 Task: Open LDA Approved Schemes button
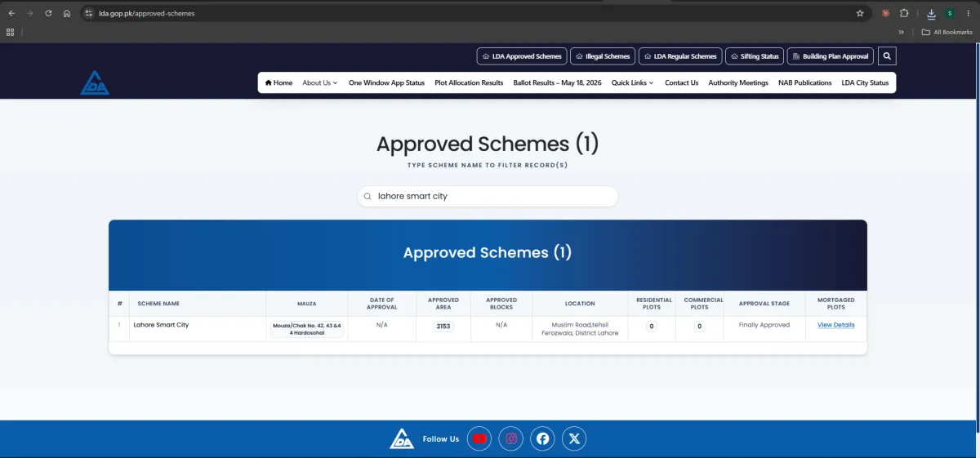click(x=521, y=56)
